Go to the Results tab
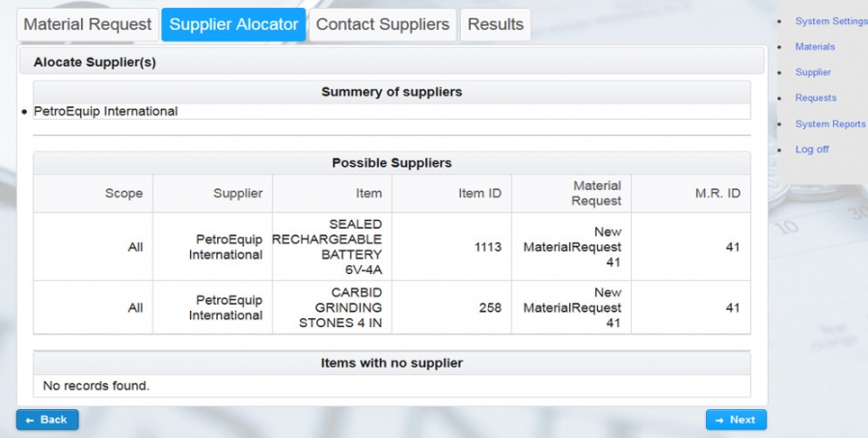Screen dimensions: 868x438 click(x=496, y=25)
